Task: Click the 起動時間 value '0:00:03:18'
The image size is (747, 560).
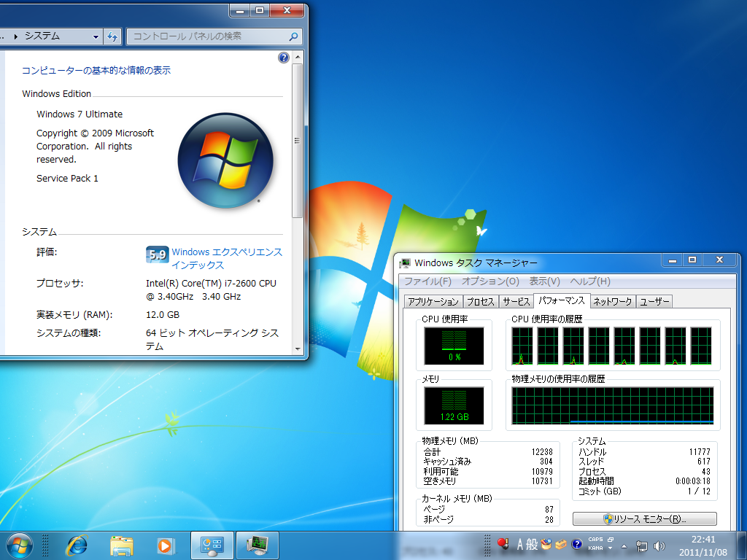Action: tap(693, 481)
